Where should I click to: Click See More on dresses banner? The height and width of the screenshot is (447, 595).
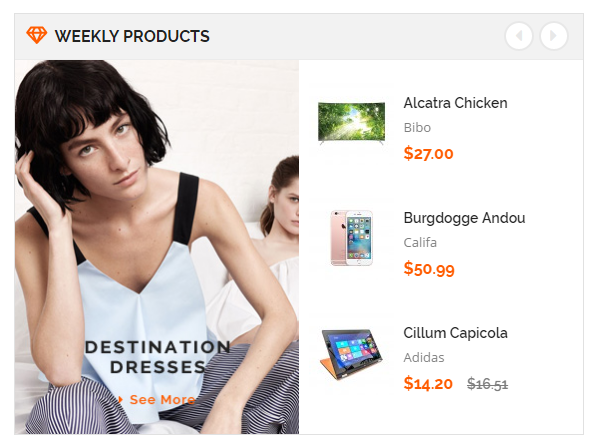(162, 400)
